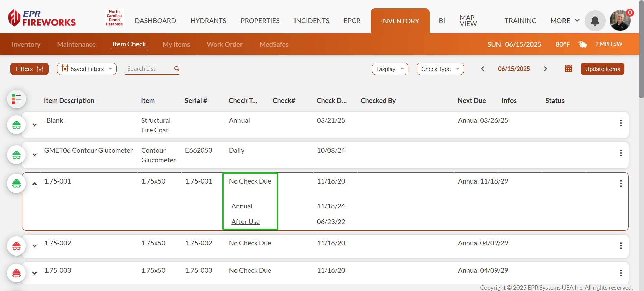644x291 pixels.
Task: Open three-dot menu for GMET06 Contour Glucometer
Action: pos(621,153)
